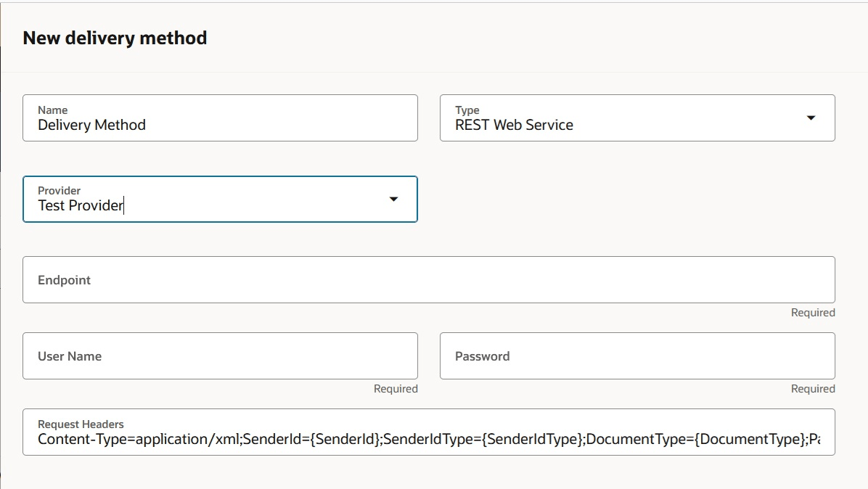This screenshot has width=868, height=489.
Task: Click the Required hint below Password
Action: pyautogui.click(x=813, y=389)
